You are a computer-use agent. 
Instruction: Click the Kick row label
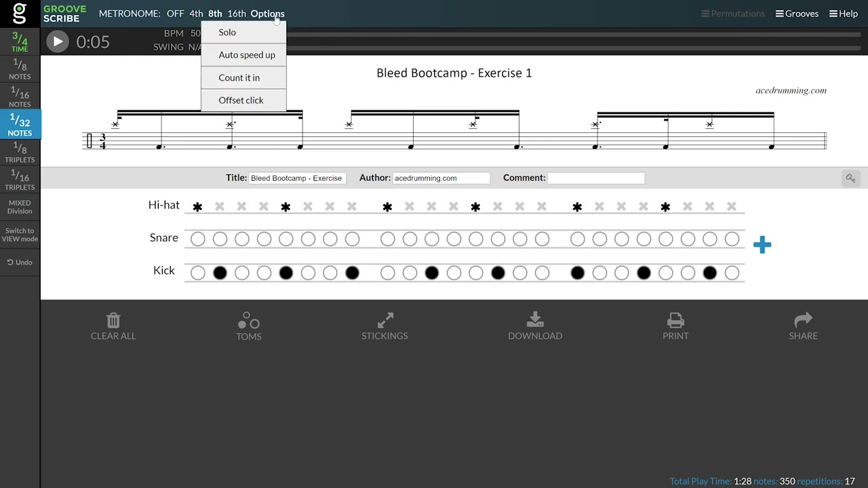tap(164, 270)
